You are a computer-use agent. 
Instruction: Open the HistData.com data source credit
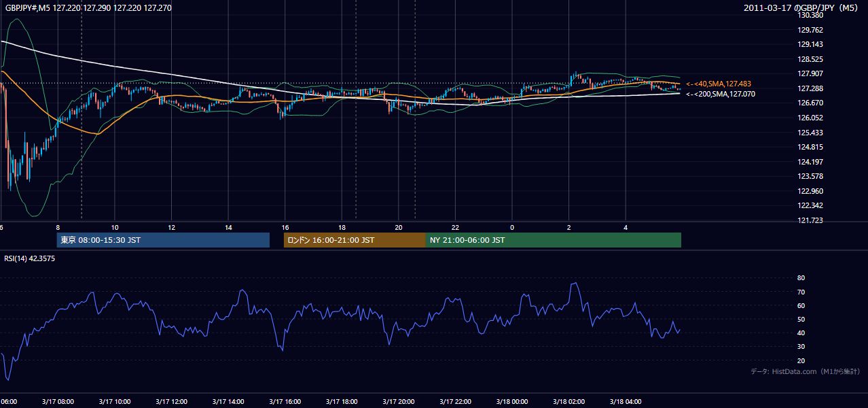(806, 371)
